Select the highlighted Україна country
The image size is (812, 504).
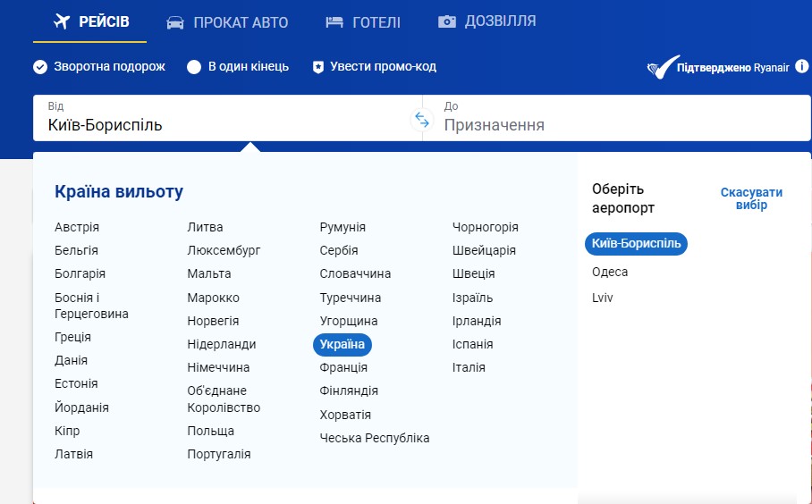pos(343,345)
